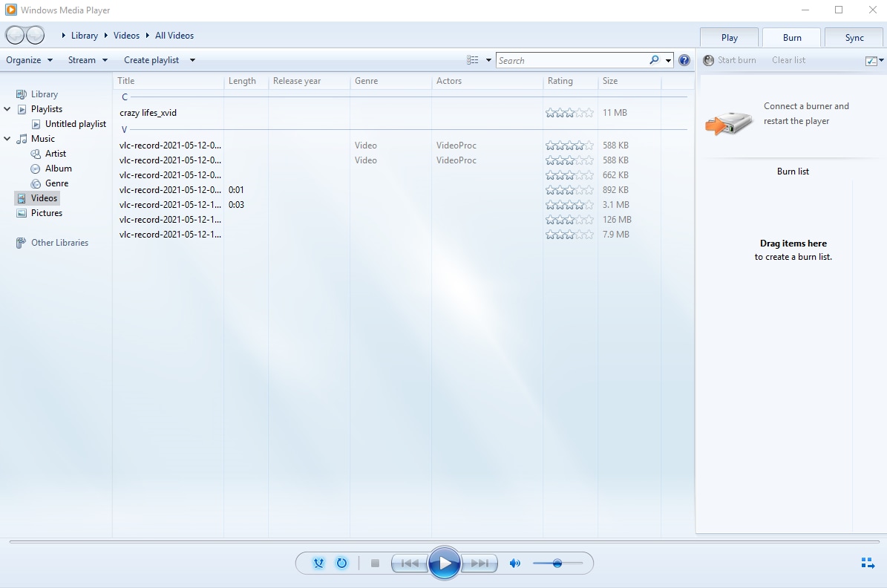887x588 pixels.
Task: Sort by the Title column header
Action: click(x=168, y=81)
